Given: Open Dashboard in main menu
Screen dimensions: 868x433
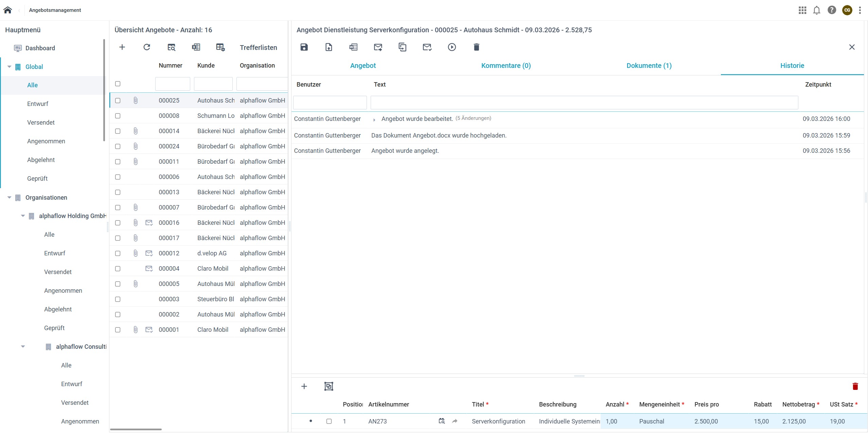Looking at the screenshot, I should [x=40, y=48].
